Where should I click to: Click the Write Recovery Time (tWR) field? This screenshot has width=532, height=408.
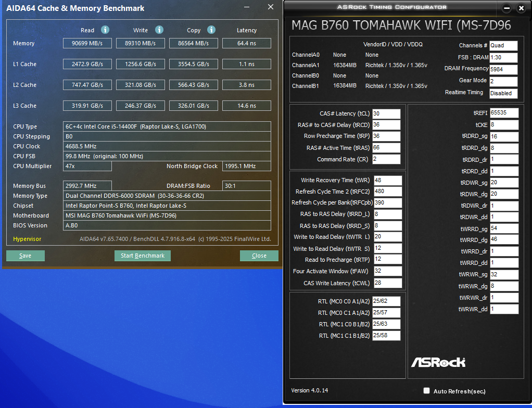click(x=388, y=180)
